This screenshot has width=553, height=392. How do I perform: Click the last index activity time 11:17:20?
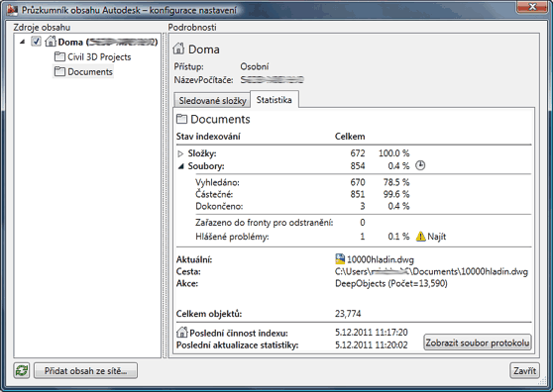[x=390, y=333]
